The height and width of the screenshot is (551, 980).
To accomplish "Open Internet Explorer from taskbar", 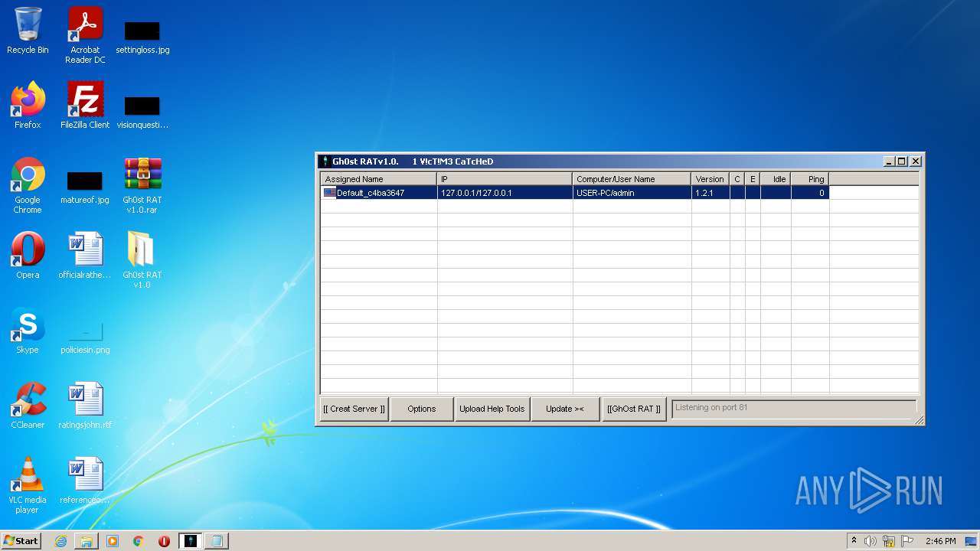I will [60, 541].
